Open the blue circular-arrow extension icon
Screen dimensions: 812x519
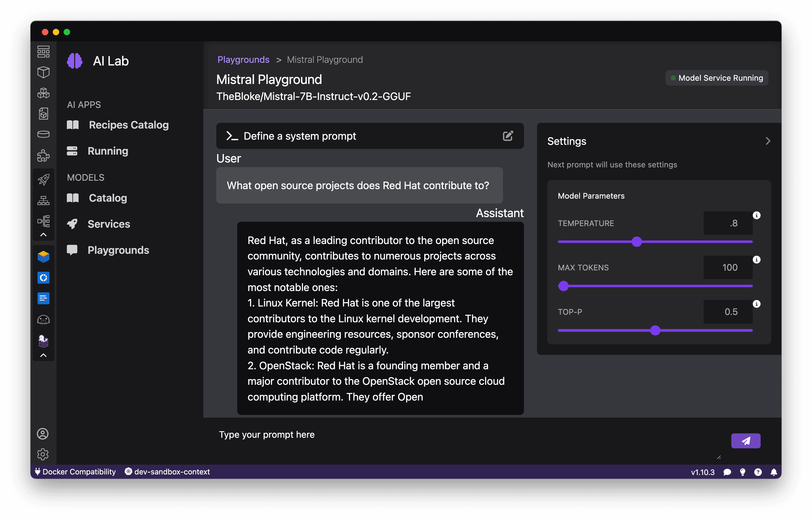point(43,277)
